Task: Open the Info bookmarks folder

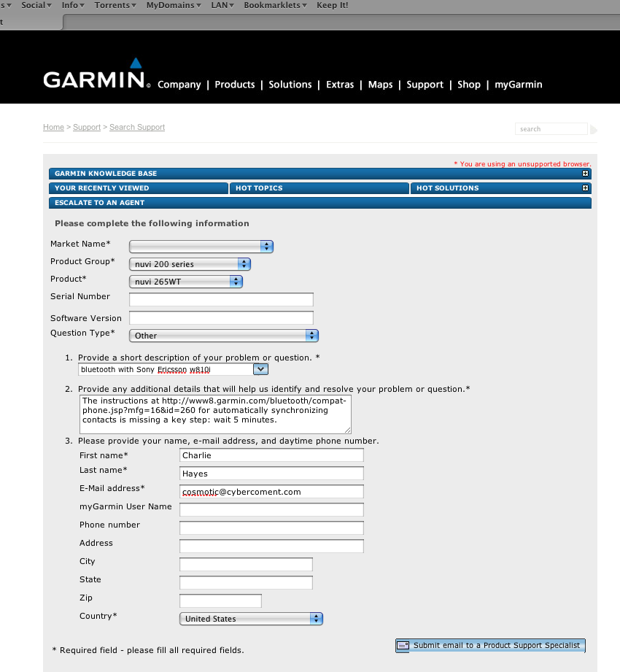Action: [73, 5]
